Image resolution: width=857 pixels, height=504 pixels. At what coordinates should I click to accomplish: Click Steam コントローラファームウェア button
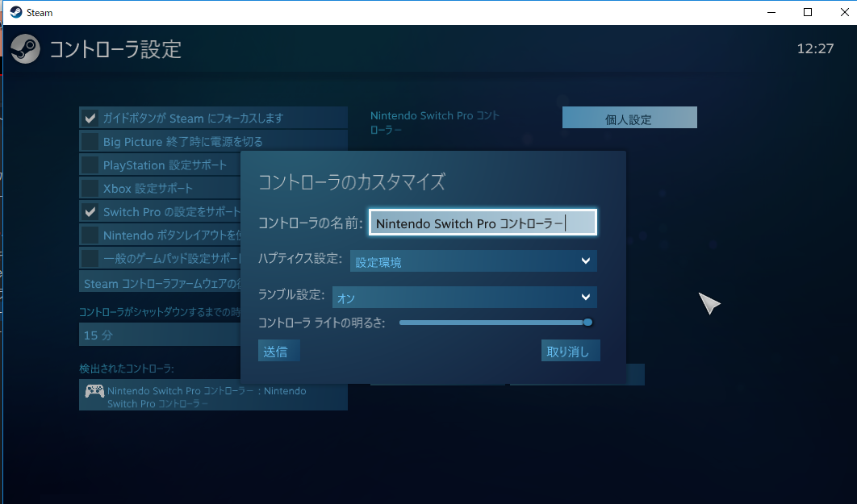tap(160, 283)
